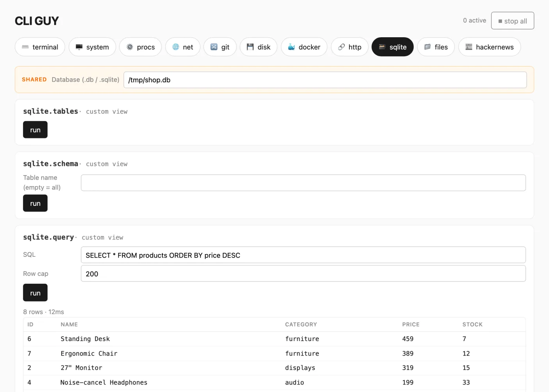This screenshot has height=392, width=549.
Task: Run the sqlite.tables command
Action: (x=35, y=130)
